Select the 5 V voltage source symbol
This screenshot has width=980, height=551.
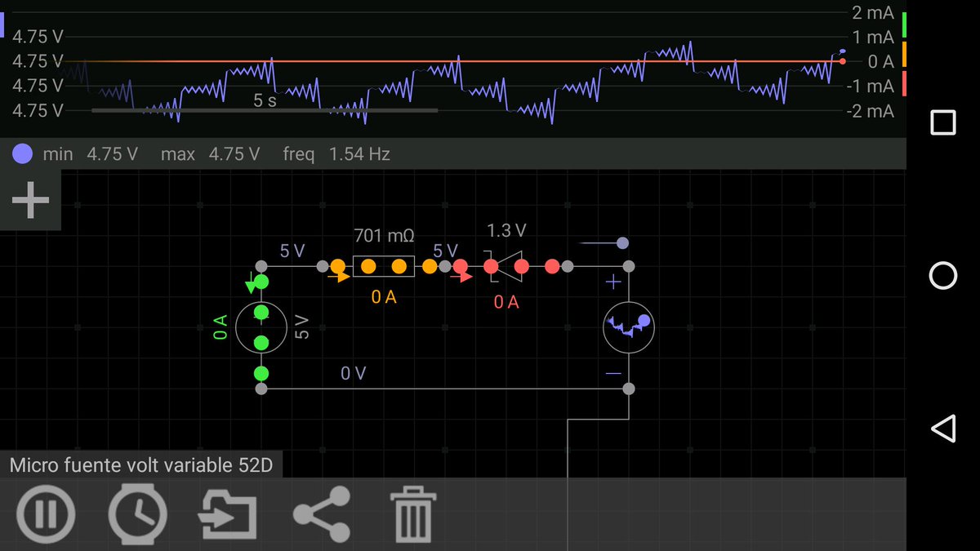tap(261, 327)
